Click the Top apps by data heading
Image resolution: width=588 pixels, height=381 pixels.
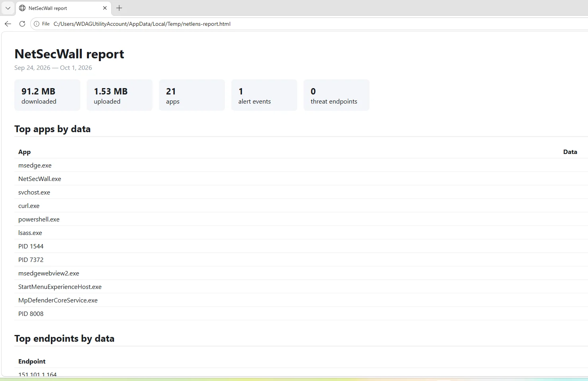tap(52, 129)
